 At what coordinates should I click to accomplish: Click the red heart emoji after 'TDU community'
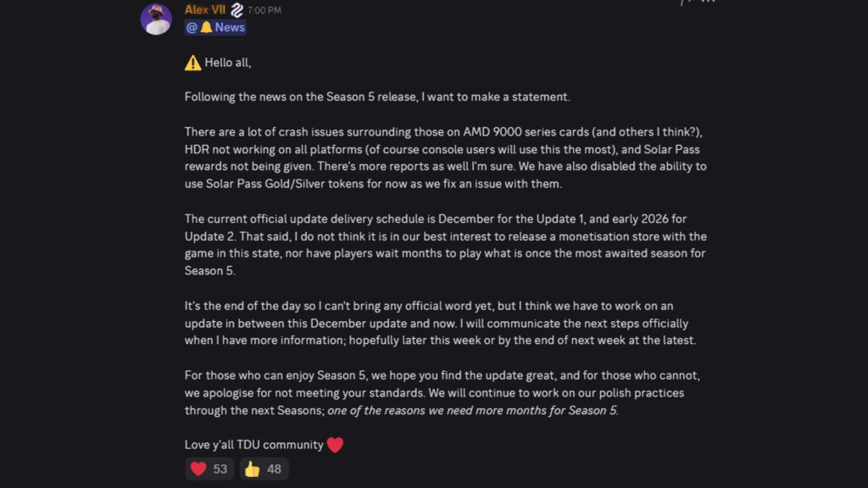click(x=336, y=445)
